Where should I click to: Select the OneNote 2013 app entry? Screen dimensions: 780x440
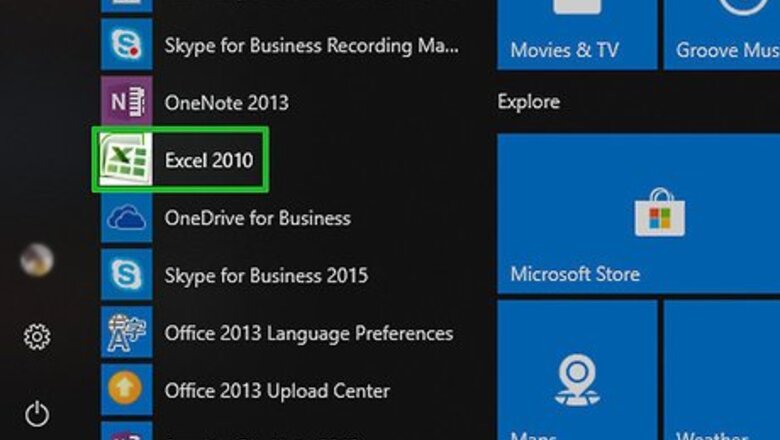pyautogui.click(x=226, y=102)
